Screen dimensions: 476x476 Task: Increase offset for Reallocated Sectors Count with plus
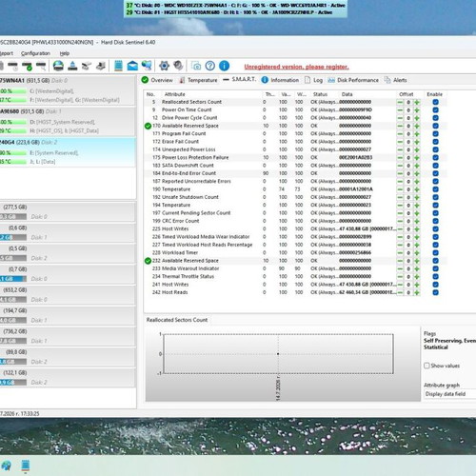(x=417, y=102)
